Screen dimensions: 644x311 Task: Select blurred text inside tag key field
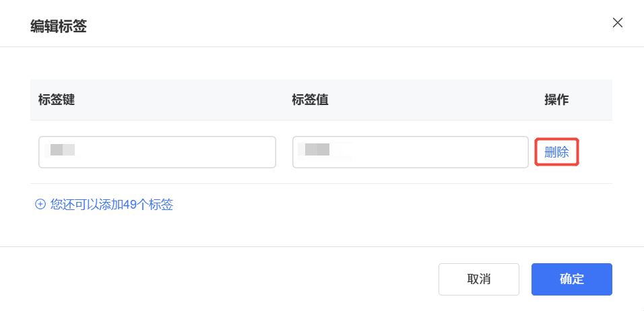[x=63, y=149]
